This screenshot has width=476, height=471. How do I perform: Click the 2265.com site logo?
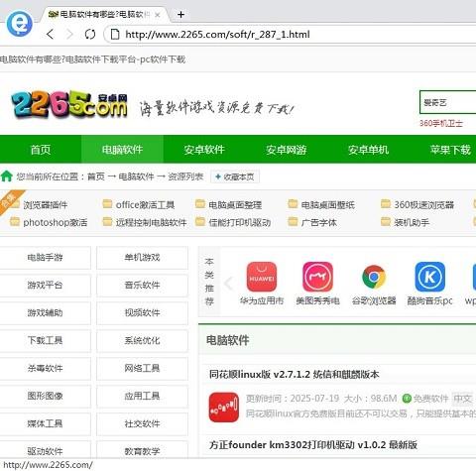pyautogui.click(x=69, y=105)
